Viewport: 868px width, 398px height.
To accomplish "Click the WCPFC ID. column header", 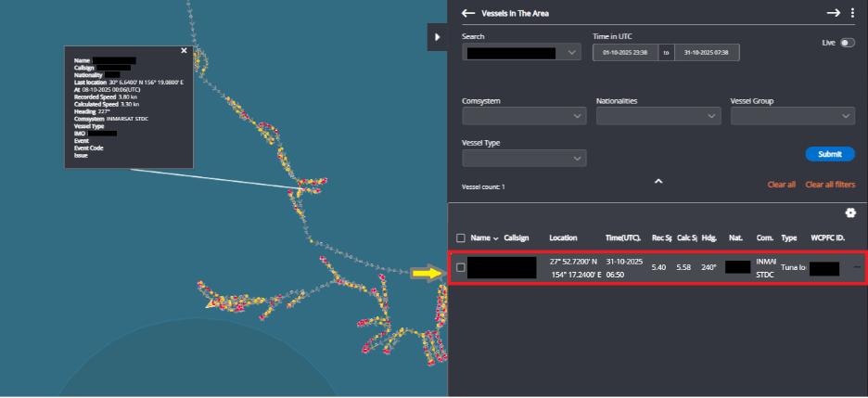I will click(x=827, y=238).
